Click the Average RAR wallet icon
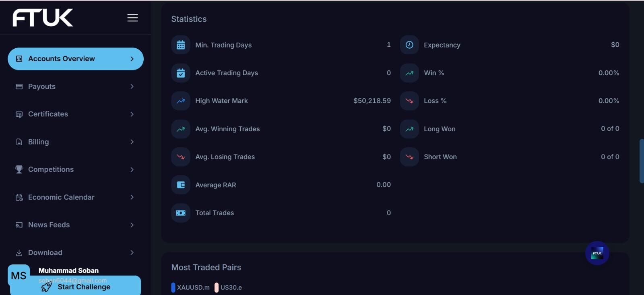 click(181, 185)
